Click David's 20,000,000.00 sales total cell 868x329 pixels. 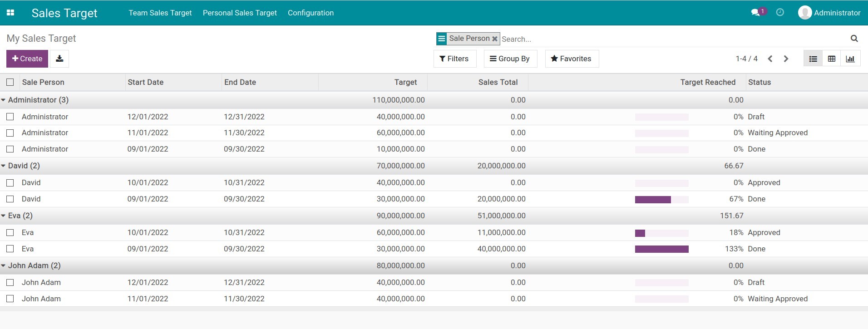coord(501,199)
